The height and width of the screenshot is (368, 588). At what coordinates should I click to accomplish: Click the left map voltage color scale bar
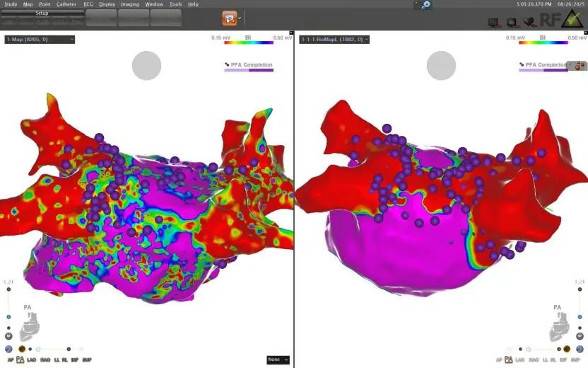click(252, 42)
